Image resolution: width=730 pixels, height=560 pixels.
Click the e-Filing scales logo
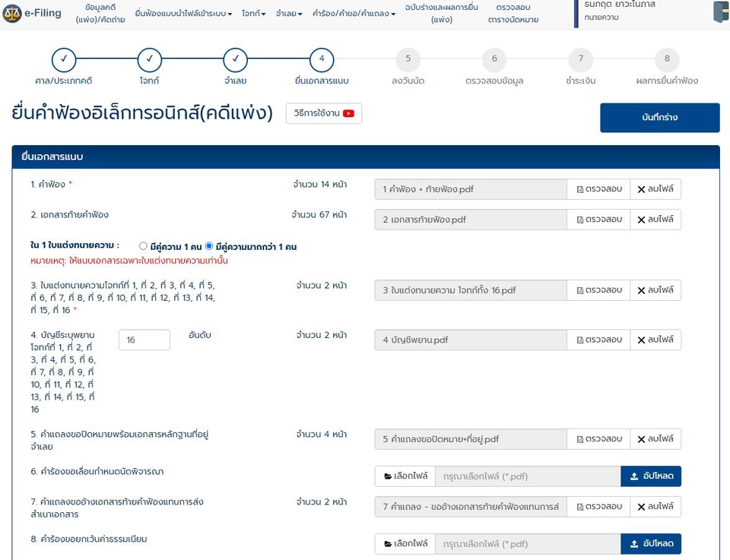pos(12,14)
